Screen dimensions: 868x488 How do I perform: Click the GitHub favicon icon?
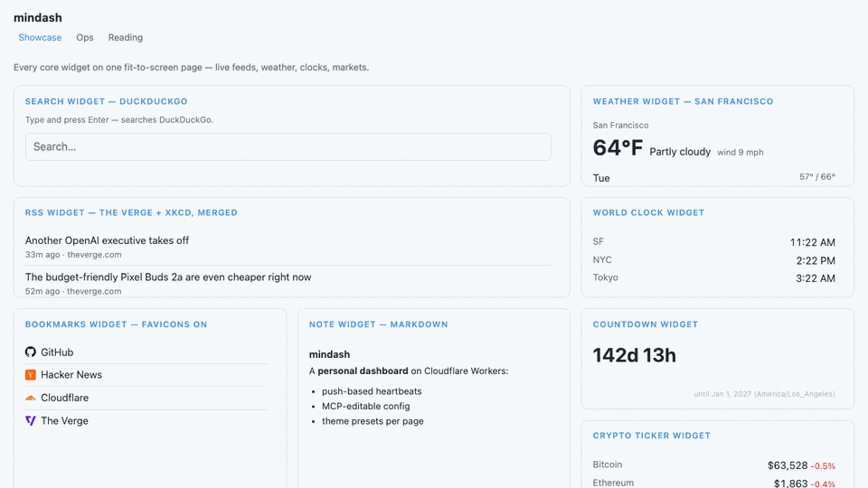(31, 352)
